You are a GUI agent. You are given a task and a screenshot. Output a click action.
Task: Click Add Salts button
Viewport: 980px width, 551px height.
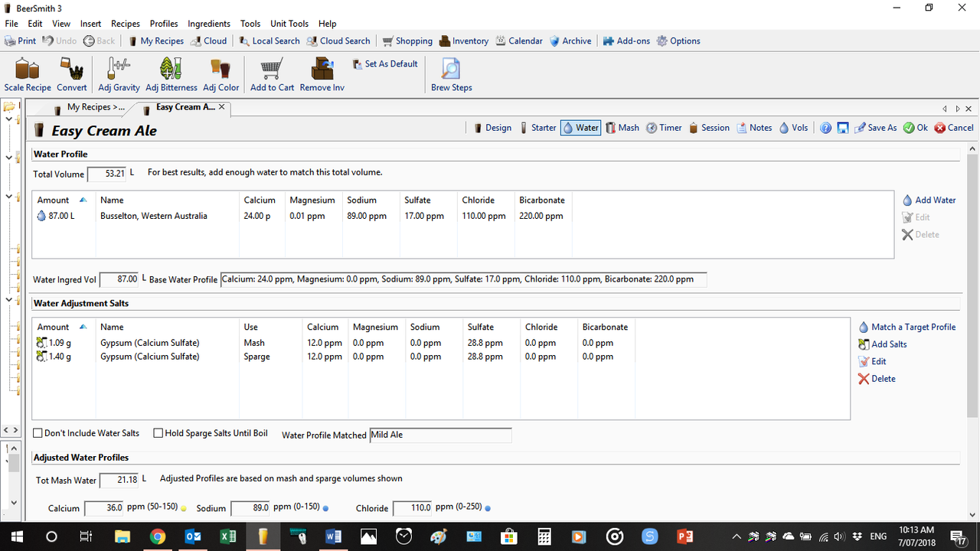pyautogui.click(x=882, y=344)
